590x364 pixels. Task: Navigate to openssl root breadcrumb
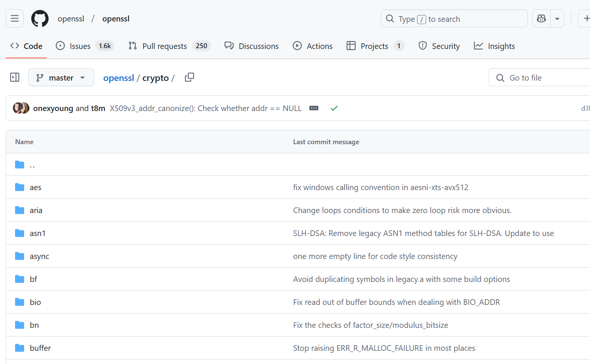click(119, 78)
